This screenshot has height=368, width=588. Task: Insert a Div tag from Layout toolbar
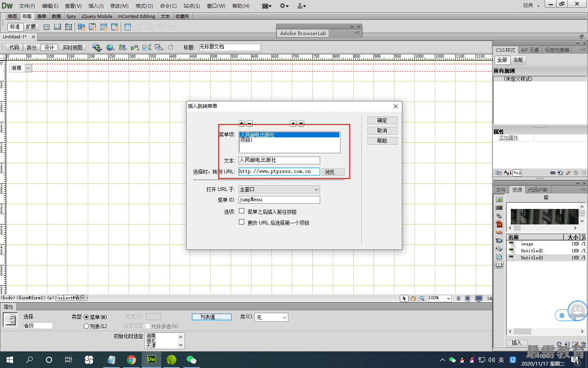[x=47, y=27]
